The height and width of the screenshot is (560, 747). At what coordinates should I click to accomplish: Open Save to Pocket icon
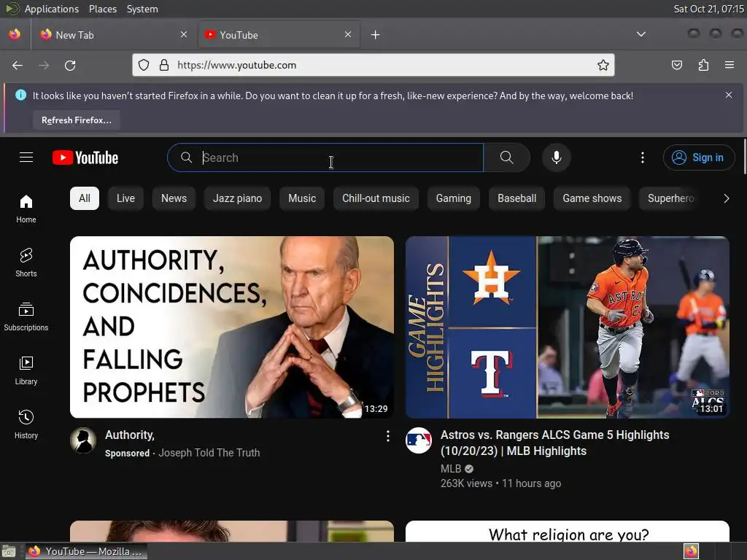[x=677, y=65]
